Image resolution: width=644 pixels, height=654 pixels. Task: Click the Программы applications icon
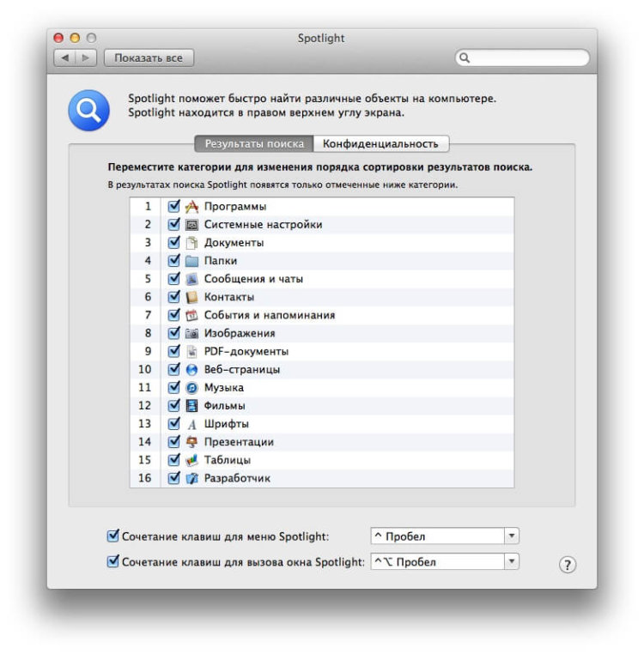click(191, 207)
